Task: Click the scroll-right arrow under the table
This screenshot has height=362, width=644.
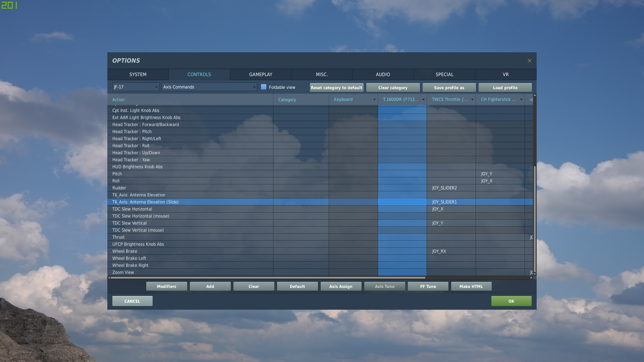Action: [531, 278]
